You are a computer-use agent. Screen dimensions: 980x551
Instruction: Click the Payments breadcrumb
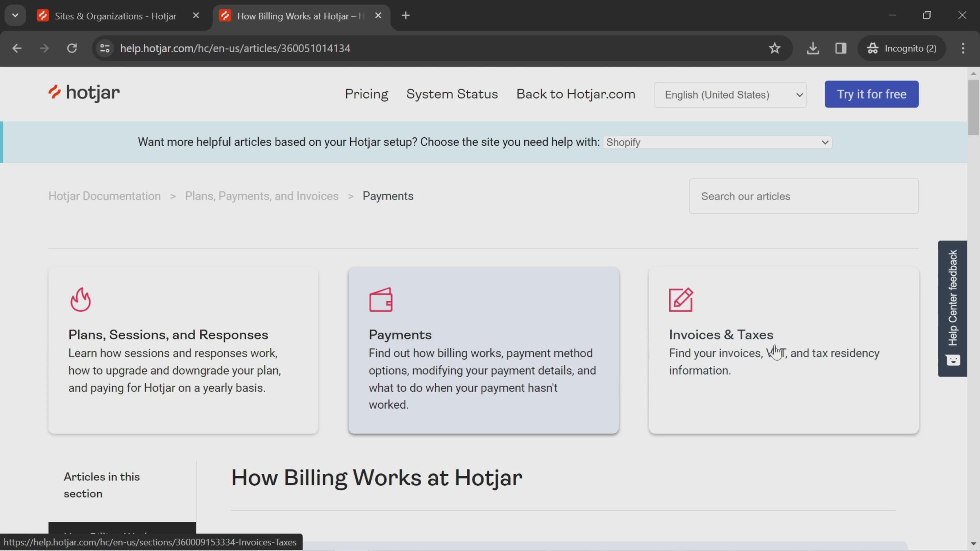(x=388, y=196)
